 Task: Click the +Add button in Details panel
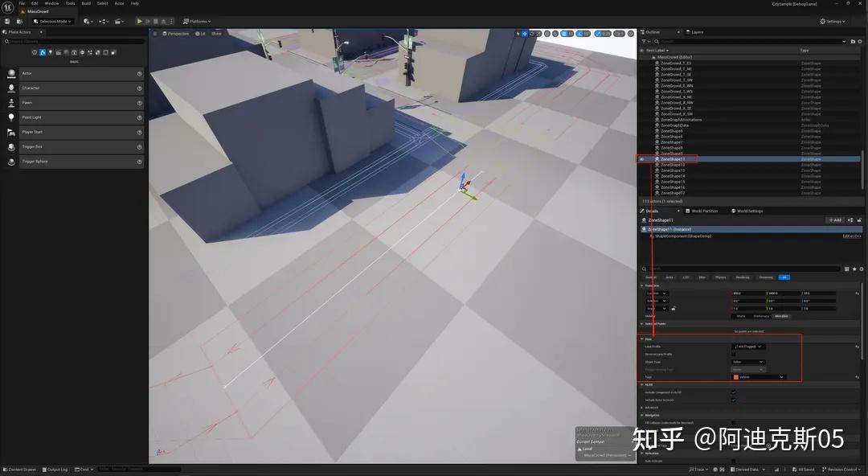point(835,220)
